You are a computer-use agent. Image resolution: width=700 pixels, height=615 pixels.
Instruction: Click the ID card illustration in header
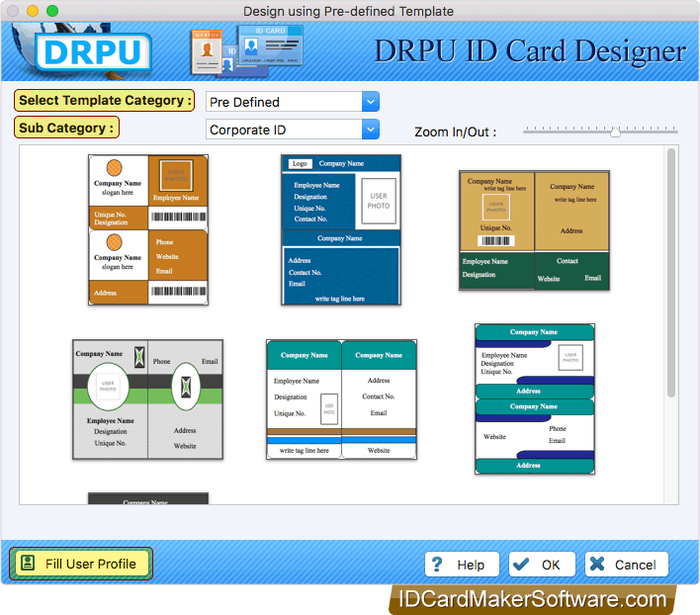248,50
